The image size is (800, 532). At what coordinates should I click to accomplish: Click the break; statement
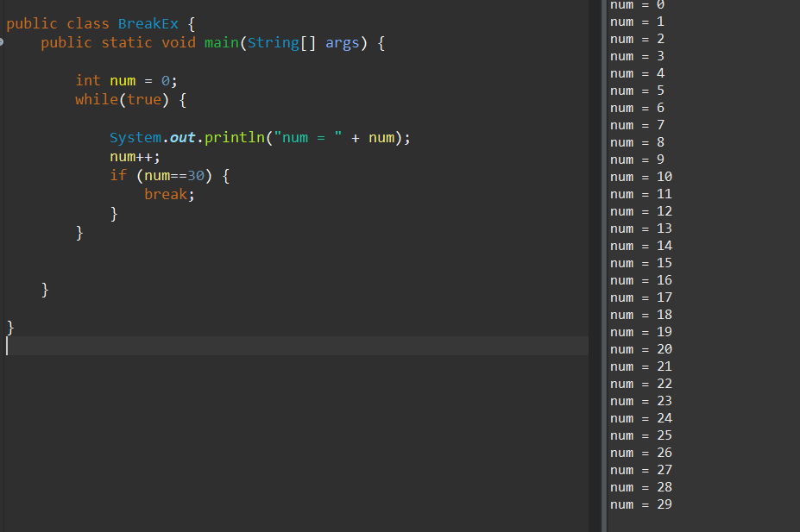pos(169,195)
